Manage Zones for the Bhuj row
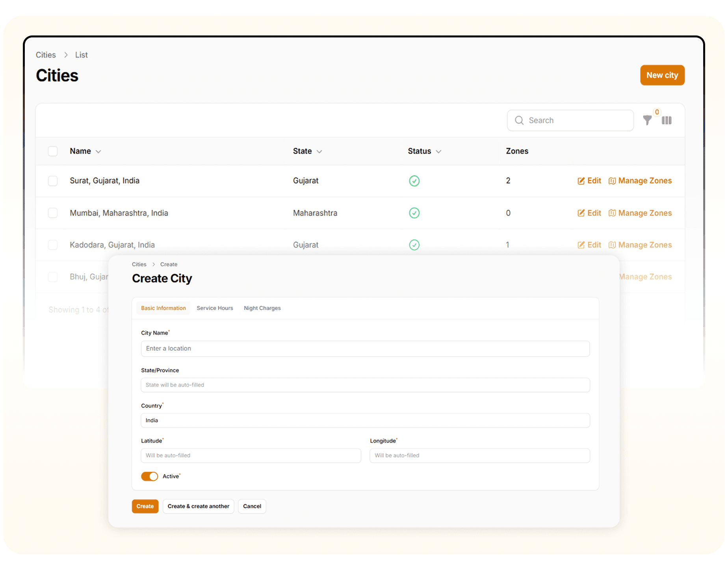 [646, 277]
